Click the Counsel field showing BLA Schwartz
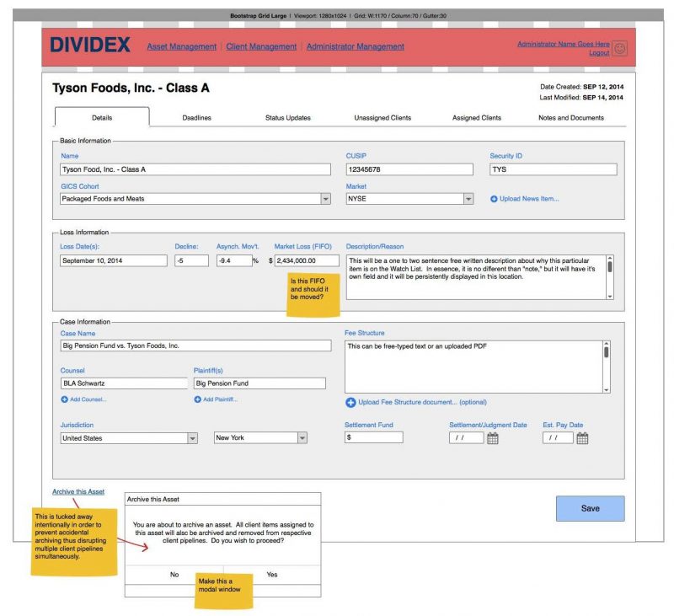This screenshot has height=616, width=674. [124, 383]
